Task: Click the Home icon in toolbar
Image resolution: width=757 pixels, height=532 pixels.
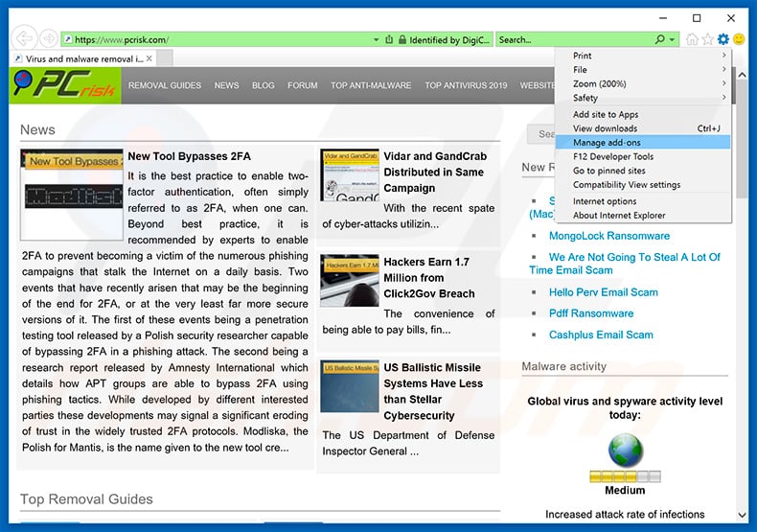Action: [692, 39]
